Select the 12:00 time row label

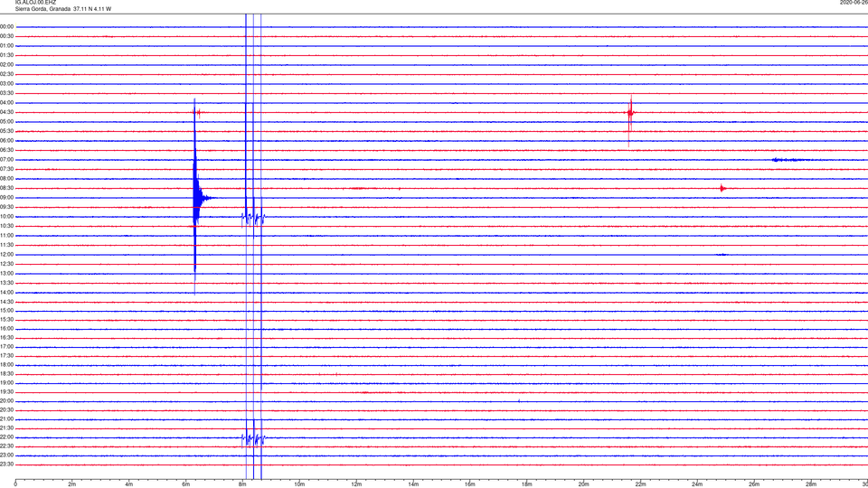tap(7, 255)
